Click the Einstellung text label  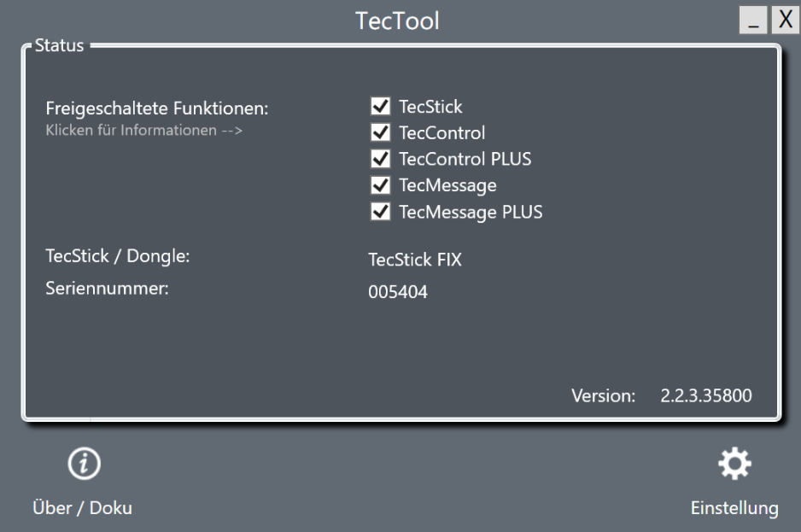click(x=734, y=508)
